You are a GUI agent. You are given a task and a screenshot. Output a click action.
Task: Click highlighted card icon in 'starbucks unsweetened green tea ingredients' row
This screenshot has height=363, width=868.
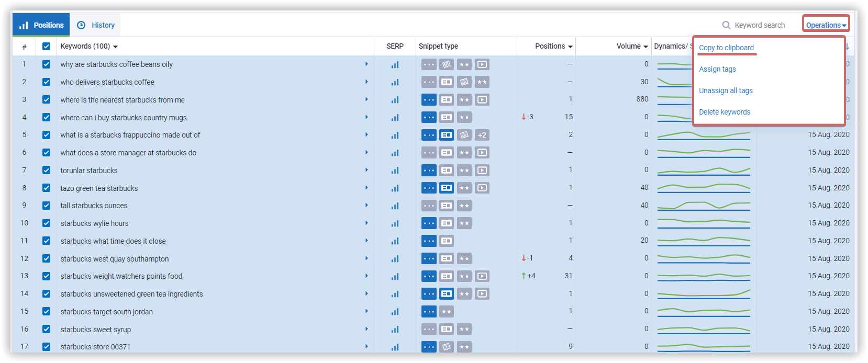tap(447, 294)
